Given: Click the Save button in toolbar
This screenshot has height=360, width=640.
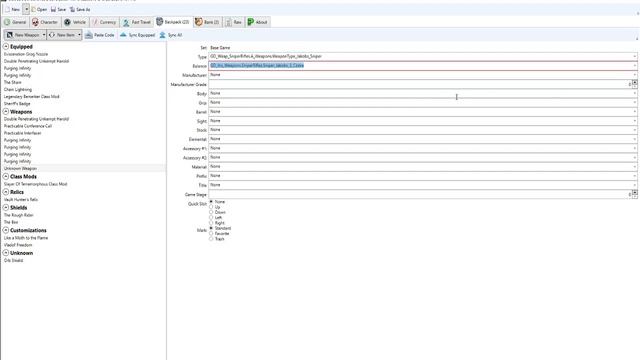Looking at the screenshot, I should pos(58,9).
